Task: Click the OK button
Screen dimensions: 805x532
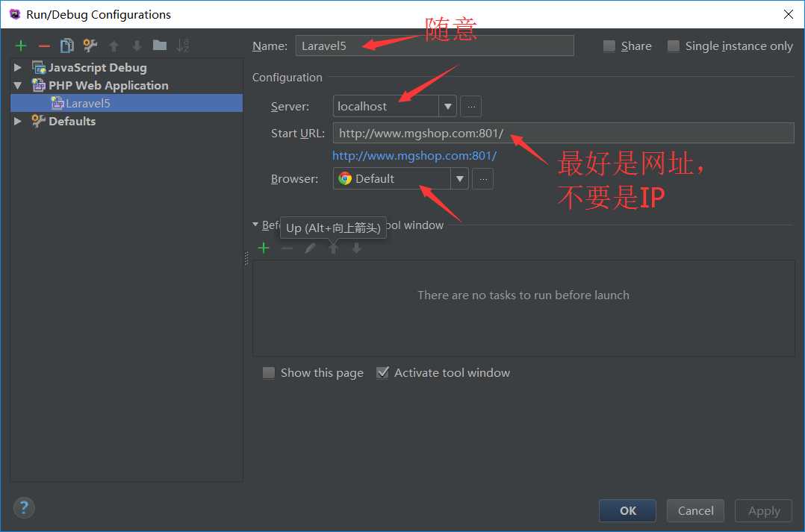Action: coord(627,510)
